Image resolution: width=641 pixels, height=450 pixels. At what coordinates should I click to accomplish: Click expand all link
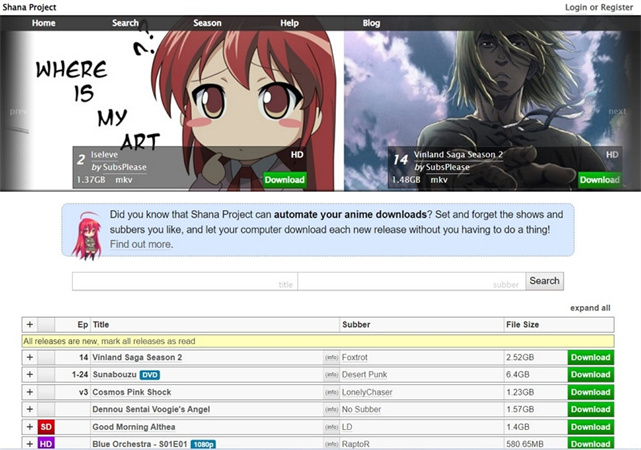click(590, 308)
